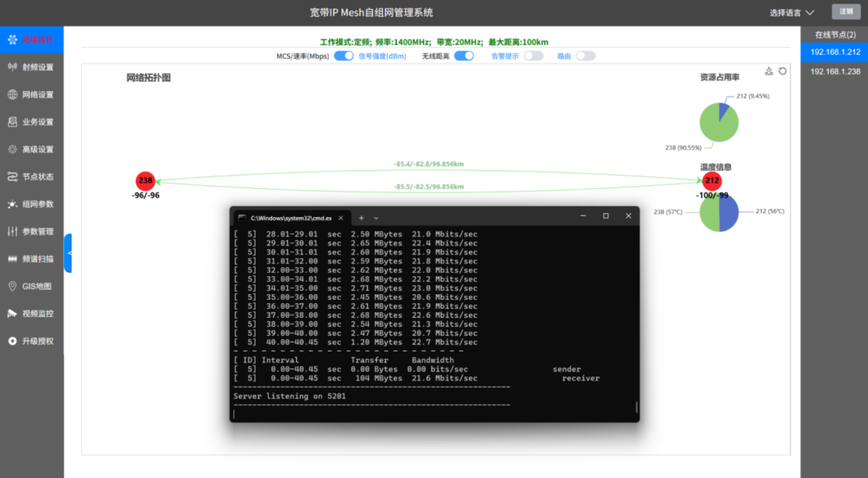
Task: Click the 注销 logout button
Action: pos(846,12)
